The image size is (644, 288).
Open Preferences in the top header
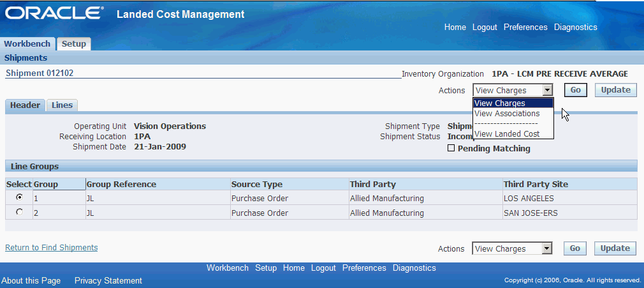pyautogui.click(x=525, y=27)
